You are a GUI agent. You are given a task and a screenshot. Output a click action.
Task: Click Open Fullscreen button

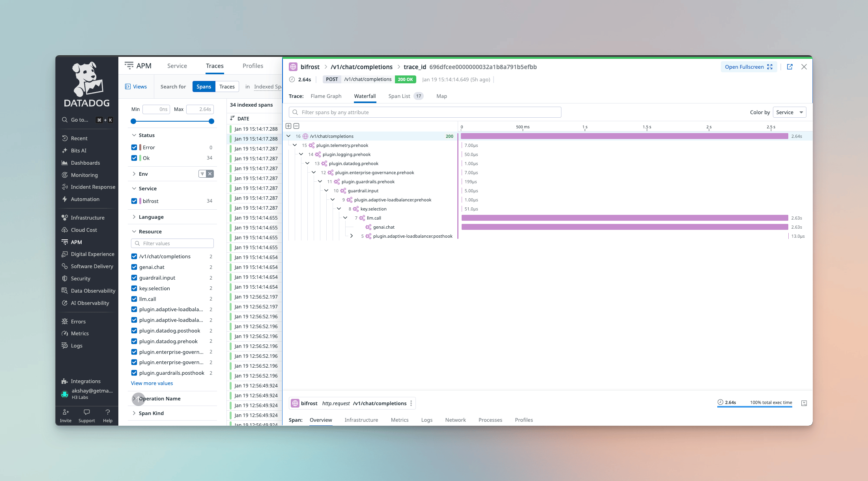tap(748, 67)
